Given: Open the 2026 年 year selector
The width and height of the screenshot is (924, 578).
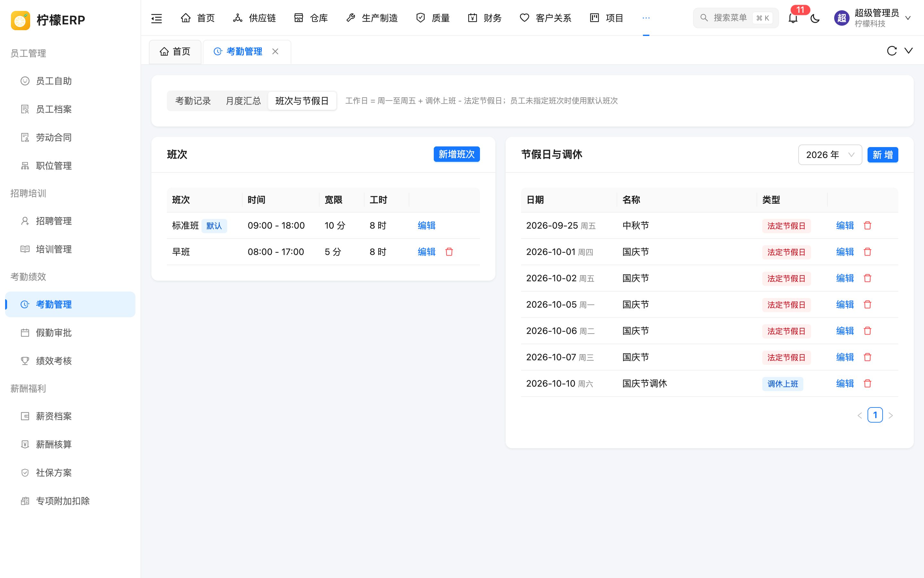Looking at the screenshot, I should coord(830,155).
